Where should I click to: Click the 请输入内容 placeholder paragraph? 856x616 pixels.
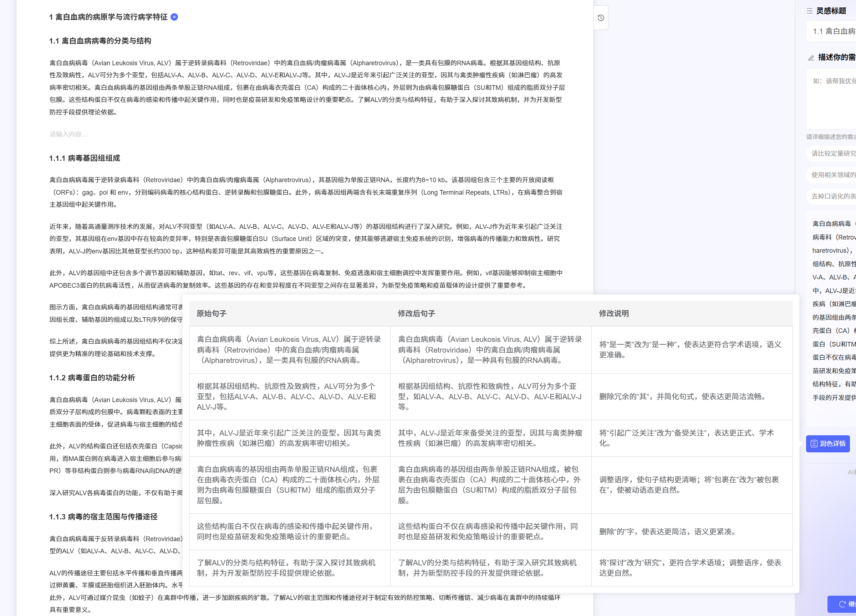pos(68,134)
